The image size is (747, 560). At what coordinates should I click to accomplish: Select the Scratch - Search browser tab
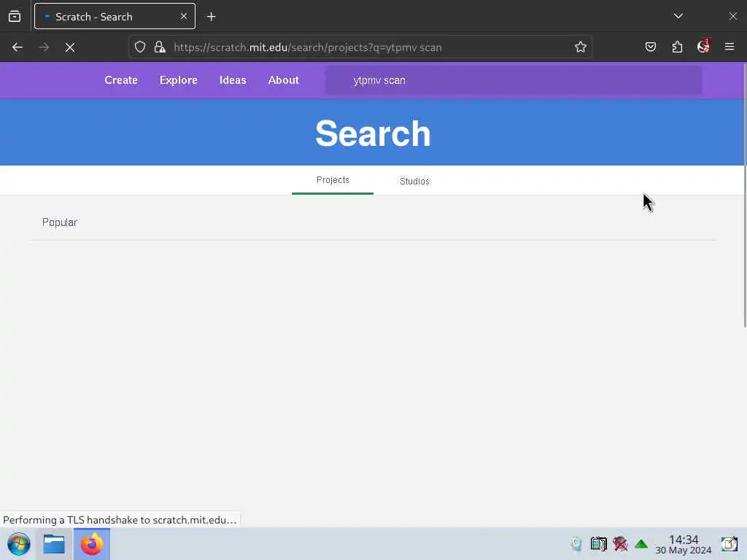[115, 16]
